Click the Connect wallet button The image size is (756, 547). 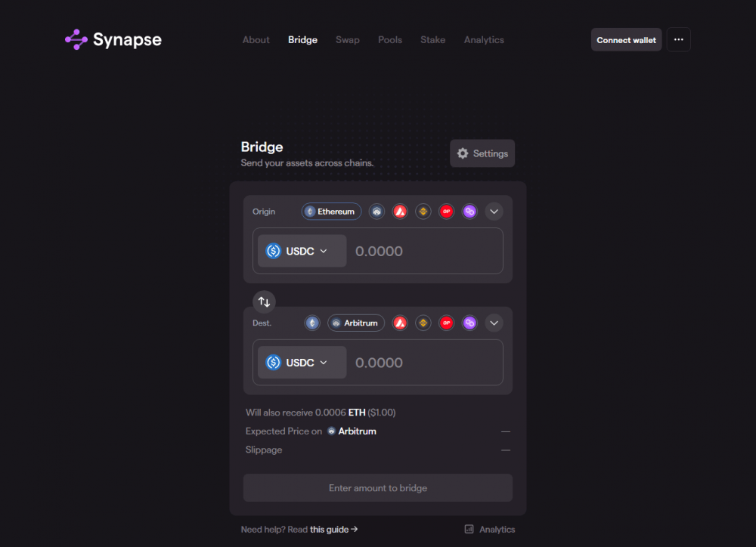626,40
